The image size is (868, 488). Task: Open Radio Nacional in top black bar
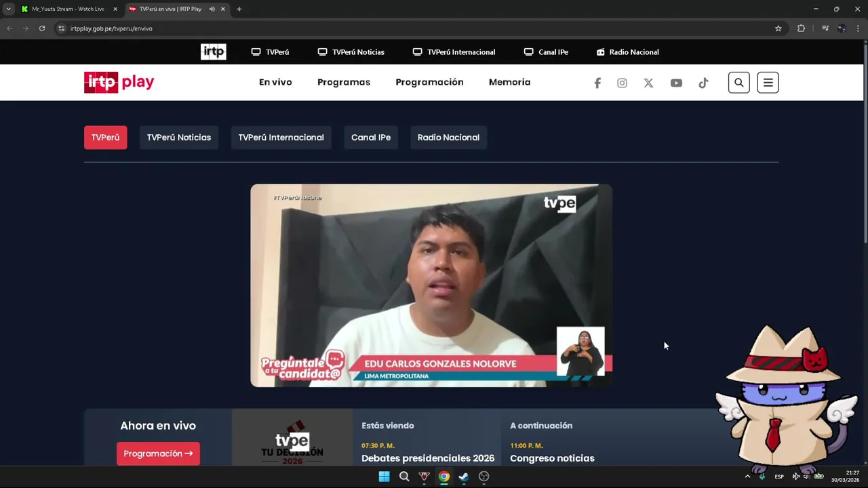pos(627,52)
